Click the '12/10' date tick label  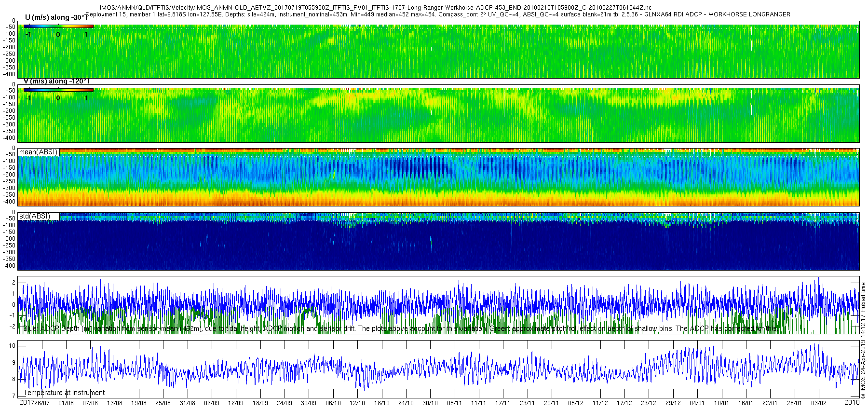(x=357, y=403)
